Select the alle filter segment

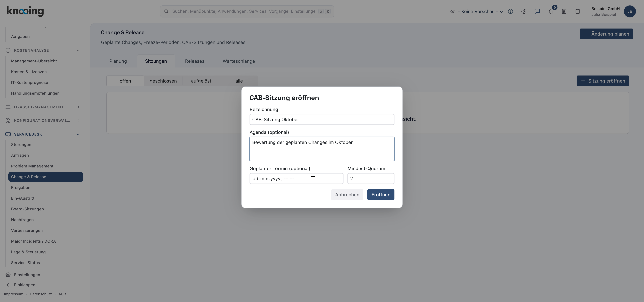tap(239, 81)
